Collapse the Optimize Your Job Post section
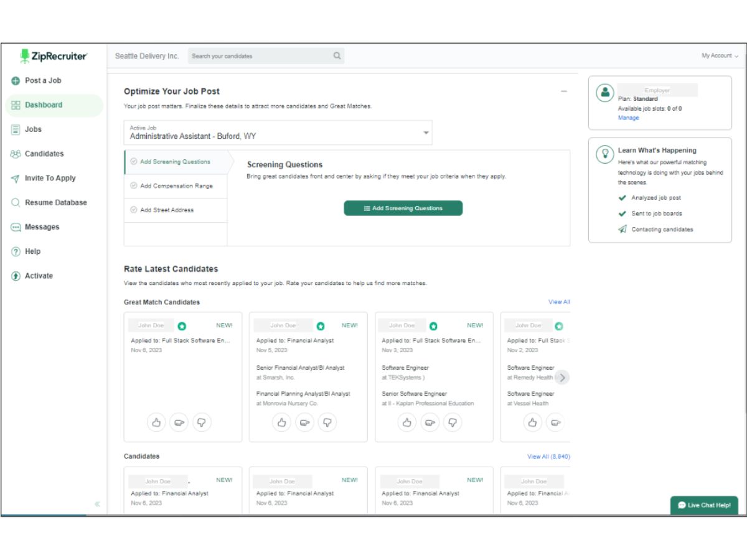Screen dimensions: 747x560 pyautogui.click(x=564, y=91)
